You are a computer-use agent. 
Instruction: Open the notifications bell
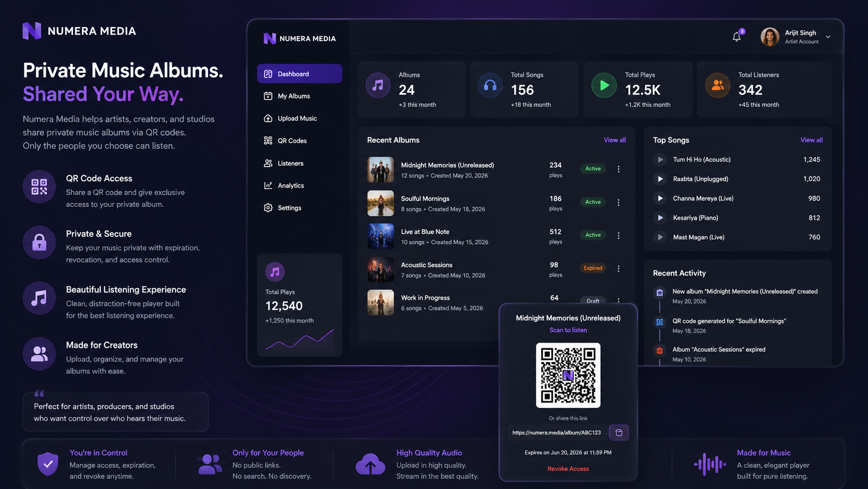737,36
